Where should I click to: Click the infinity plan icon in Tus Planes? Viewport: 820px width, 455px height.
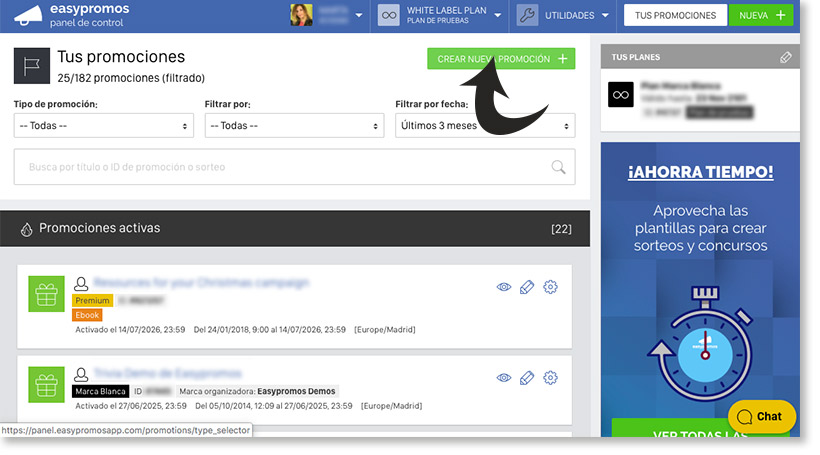tap(621, 95)
